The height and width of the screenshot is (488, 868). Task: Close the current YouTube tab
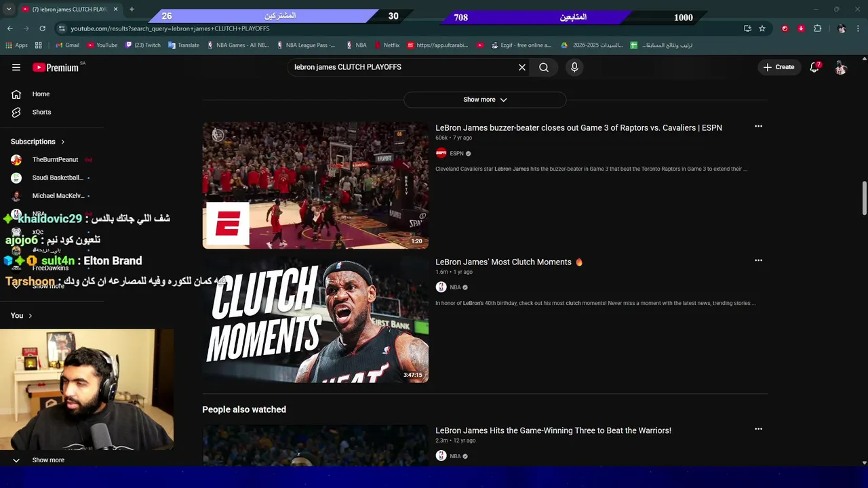[x=115, y=9]
